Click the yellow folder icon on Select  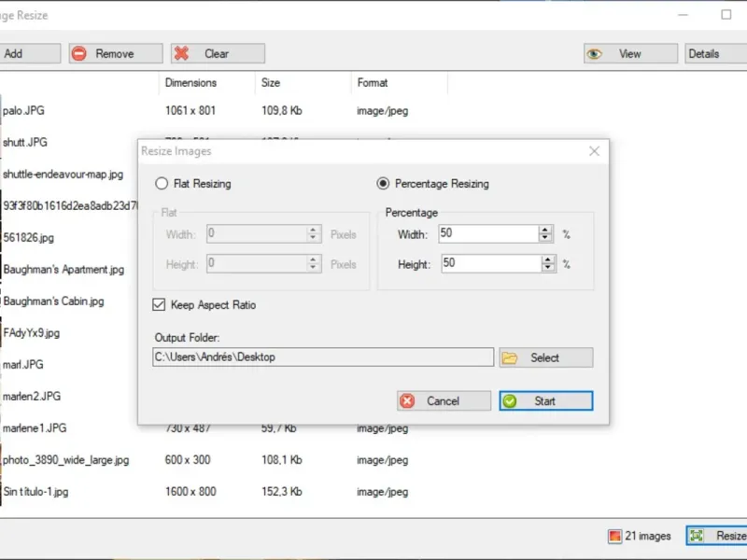pyautogui.click(x=509, y=357)
